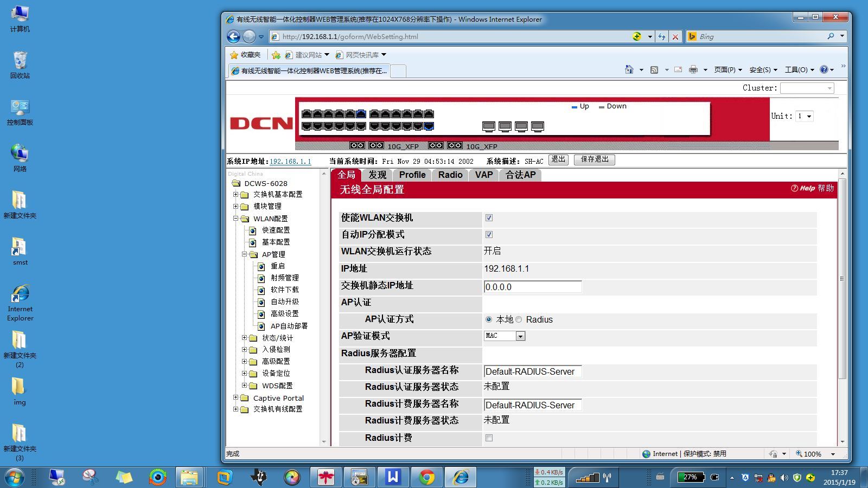Open the 网页快讯库 favorites bar item
The width and height of the screenshot is (868, 488).
click(x=361, y=55)
